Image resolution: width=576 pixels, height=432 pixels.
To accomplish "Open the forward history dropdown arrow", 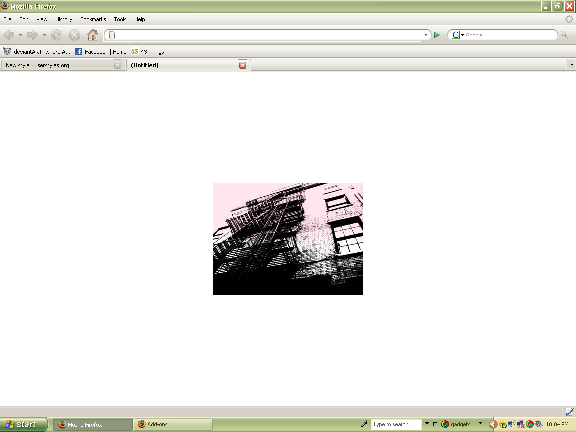I will tap(44, 35).
